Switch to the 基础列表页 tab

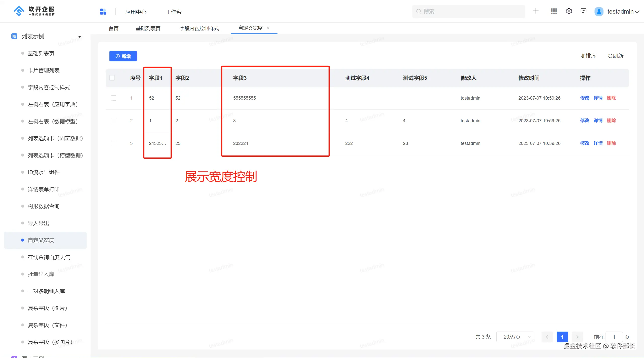pyautogui.click(x=148, y=28)
